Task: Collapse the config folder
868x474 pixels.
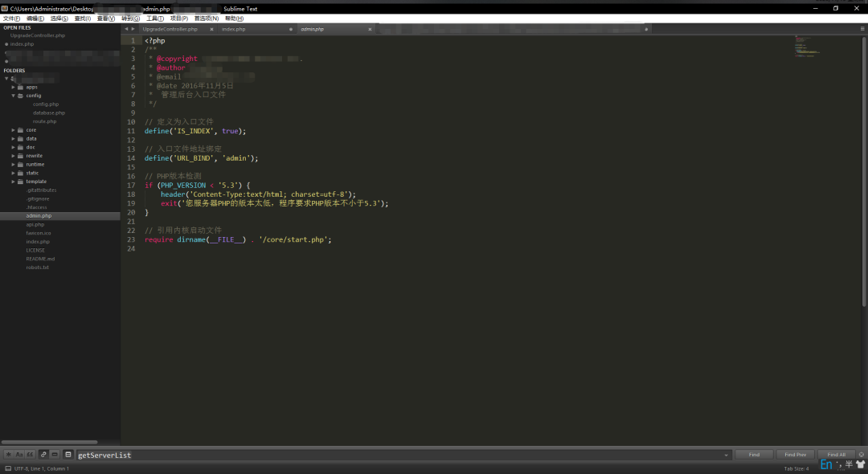Action: tap(14, 96)
